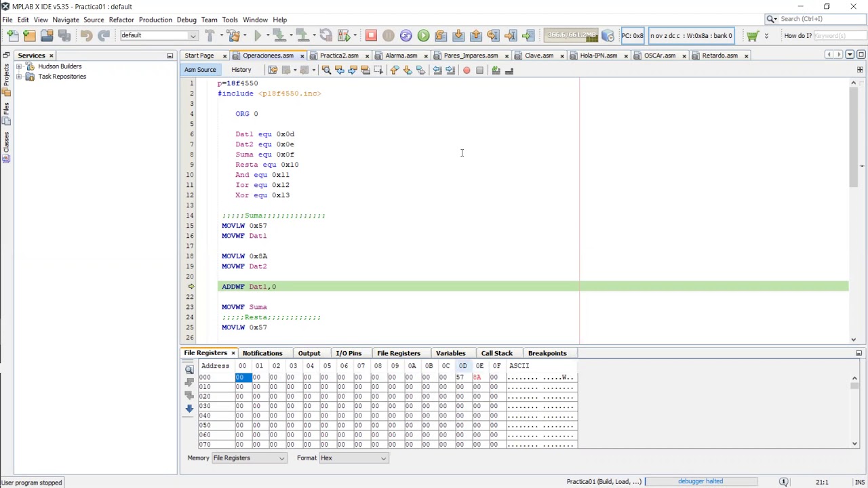Click the memory usage indicator bar
Screen dimensions: 868x488
[573, 35]
